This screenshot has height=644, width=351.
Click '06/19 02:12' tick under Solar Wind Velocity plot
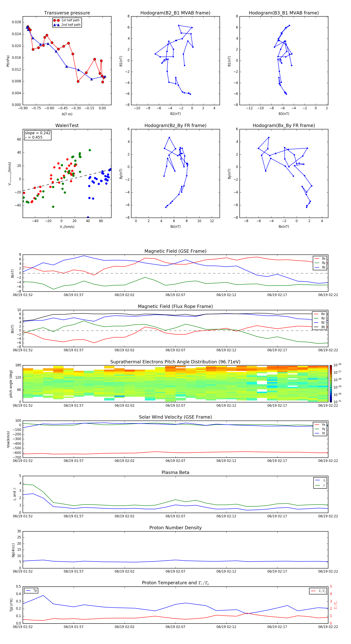tap(226, 461)
